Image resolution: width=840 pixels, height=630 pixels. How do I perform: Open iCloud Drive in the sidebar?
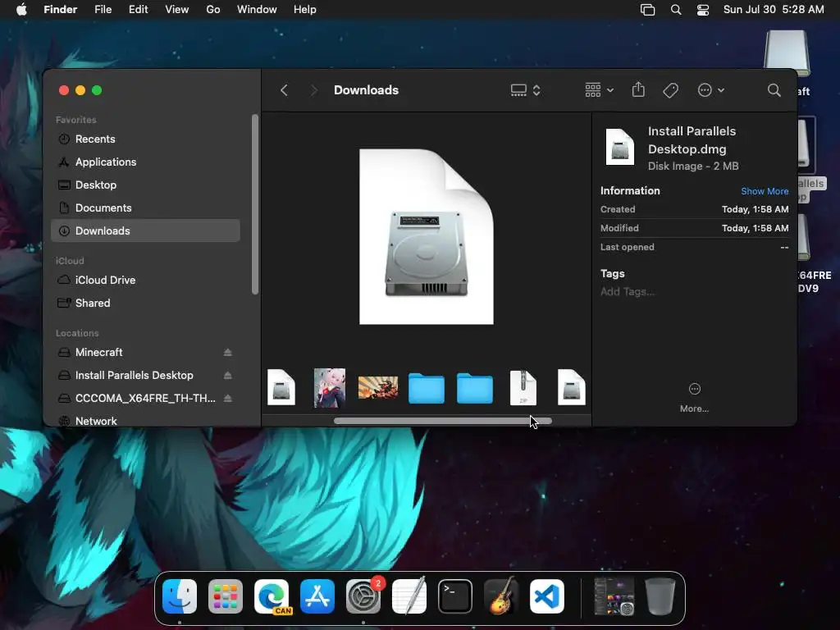[146, 281]
